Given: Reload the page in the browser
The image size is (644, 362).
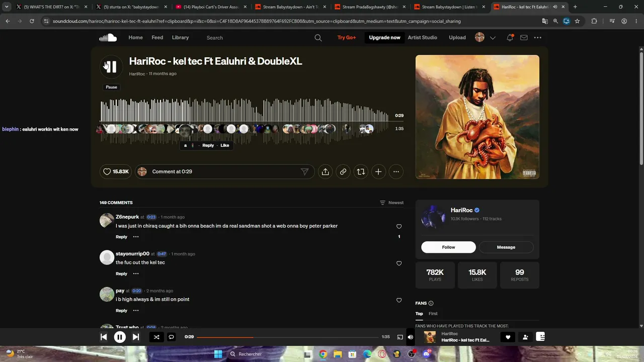Looking at the screenshot, I should (x=32, y=21).
